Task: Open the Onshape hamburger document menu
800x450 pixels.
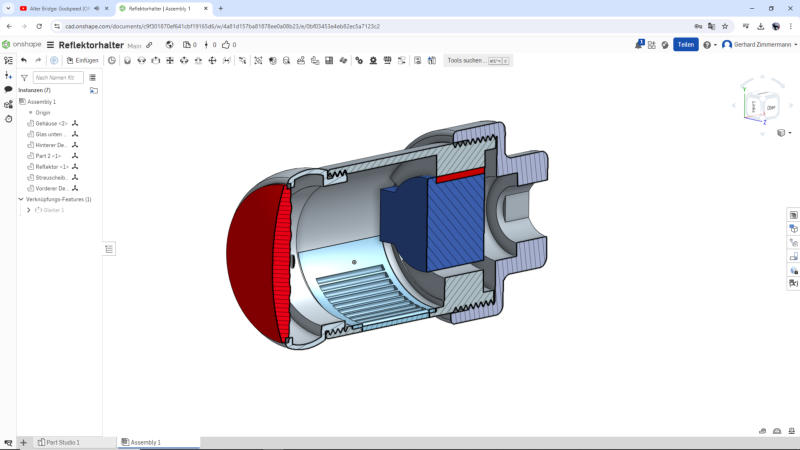Action: [50, 45]
